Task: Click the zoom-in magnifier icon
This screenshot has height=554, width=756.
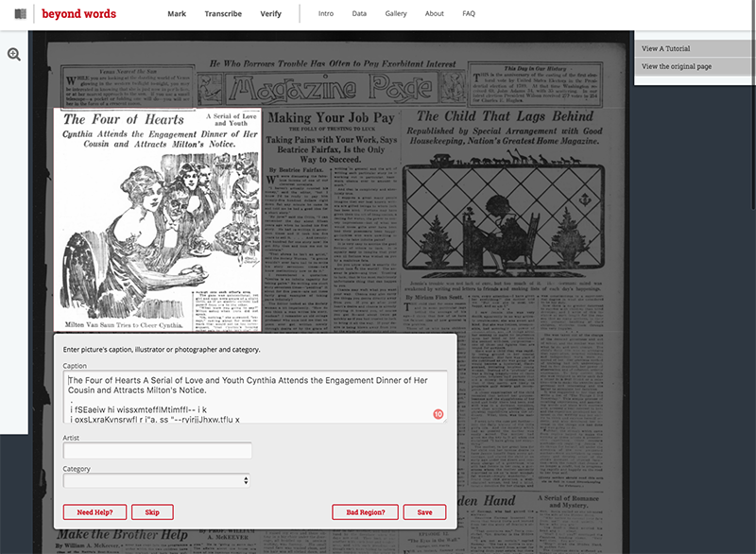Action: pyautogui.click(x=14, y=55)
